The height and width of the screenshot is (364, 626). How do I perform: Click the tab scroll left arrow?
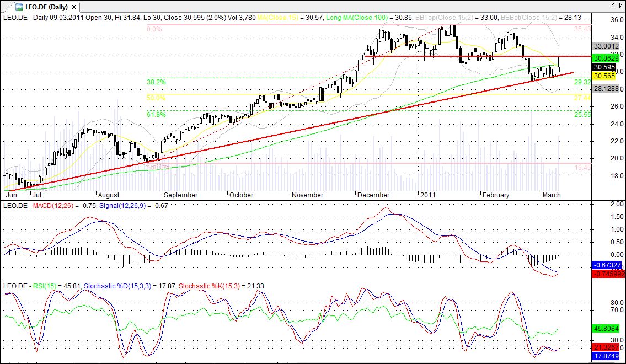[613, 5]
